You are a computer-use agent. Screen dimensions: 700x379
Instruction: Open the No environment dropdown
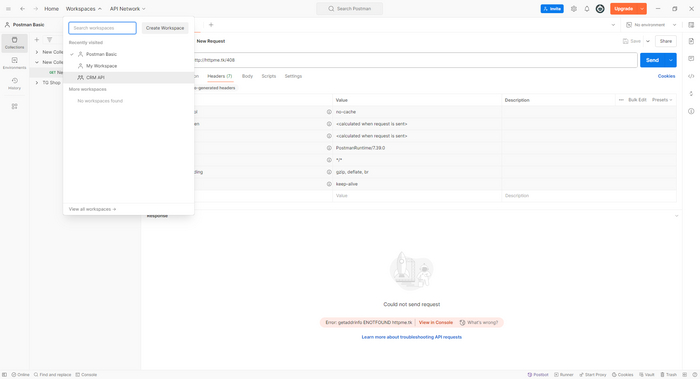click(651, 25)
